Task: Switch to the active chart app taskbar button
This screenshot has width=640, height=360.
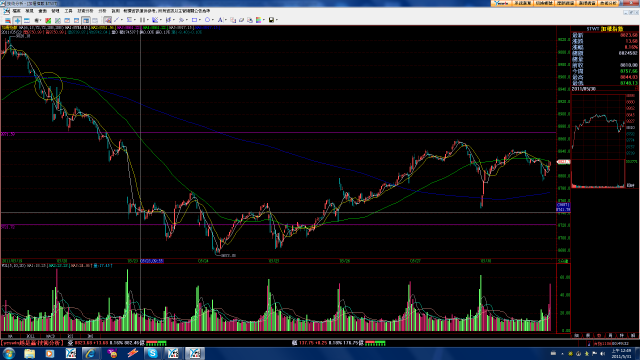Action: pyautogui.click(x=195, y=353)
